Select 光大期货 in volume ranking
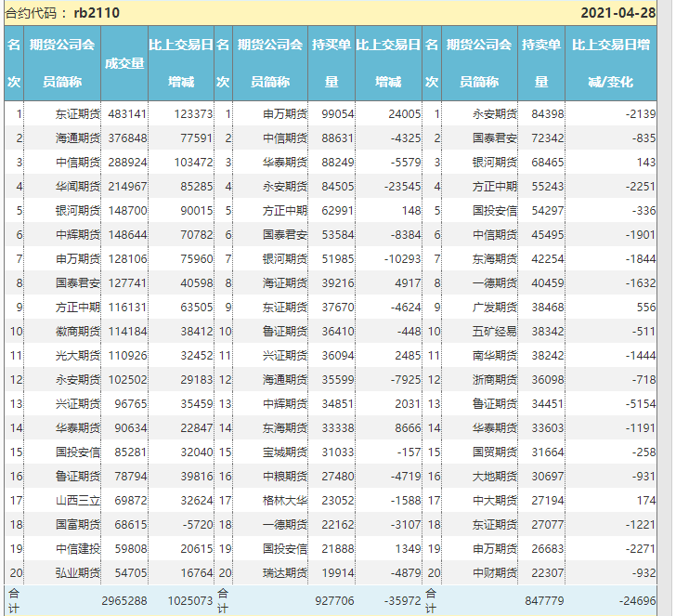 [x=78, y=356]
